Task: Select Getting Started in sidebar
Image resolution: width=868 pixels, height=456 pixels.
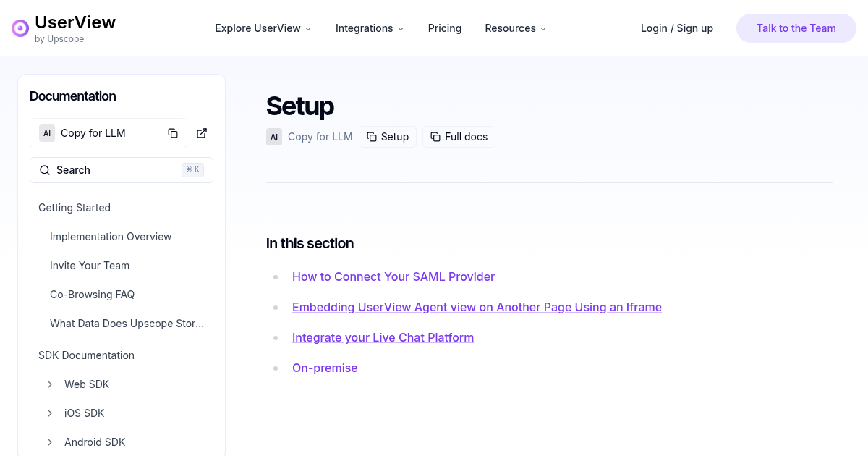Action: (75, 208)
